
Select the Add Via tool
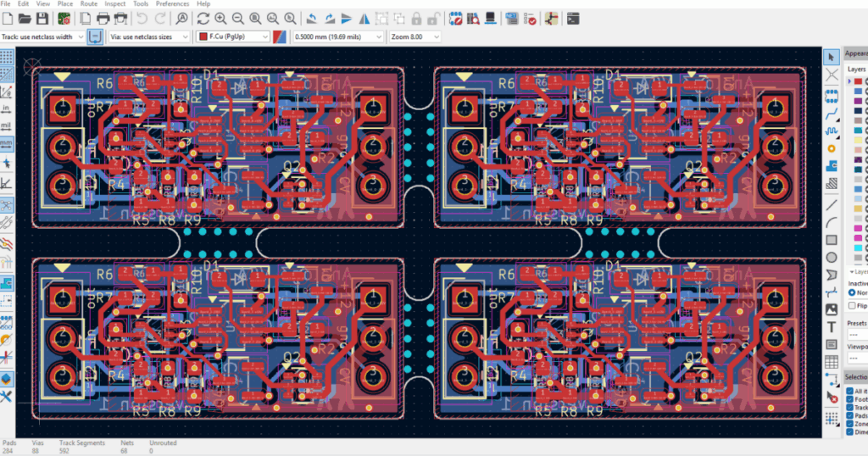click(832, 148)
